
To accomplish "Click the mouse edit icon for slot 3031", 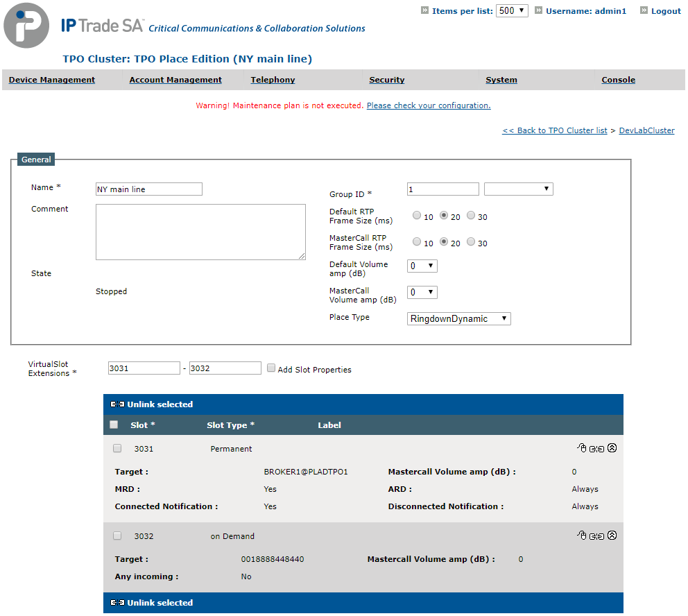I will tap(581, 448).
